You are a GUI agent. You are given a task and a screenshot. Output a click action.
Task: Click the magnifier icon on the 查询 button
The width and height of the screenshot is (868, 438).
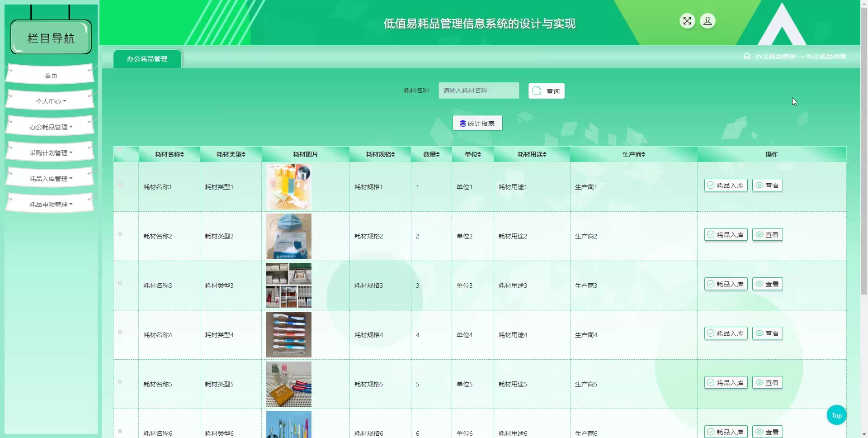pos(537,91)
